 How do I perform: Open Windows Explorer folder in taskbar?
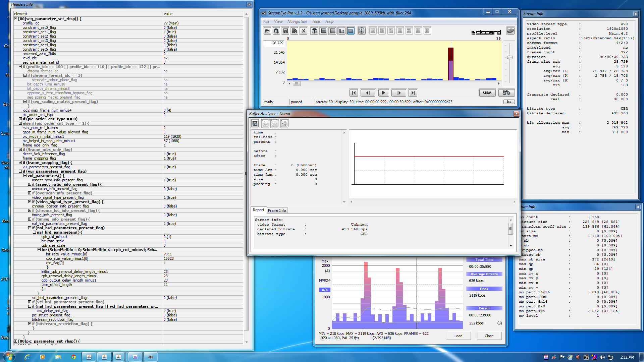pos(58,357)
